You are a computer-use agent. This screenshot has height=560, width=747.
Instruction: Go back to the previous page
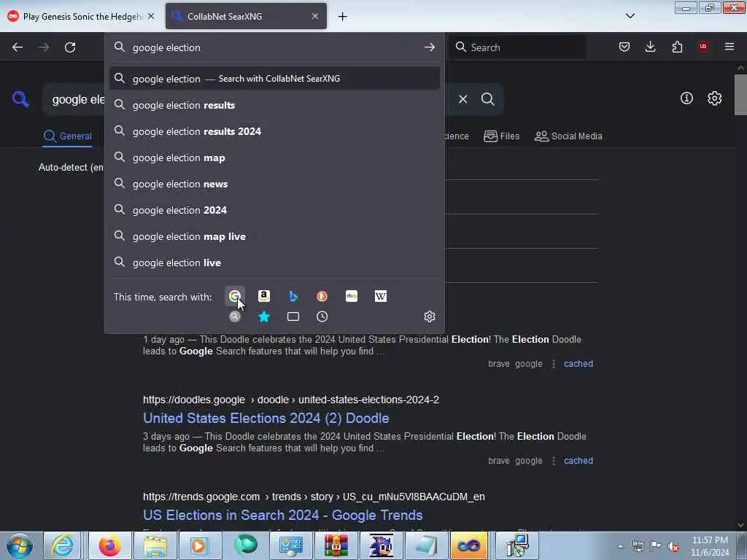(18, 47)
